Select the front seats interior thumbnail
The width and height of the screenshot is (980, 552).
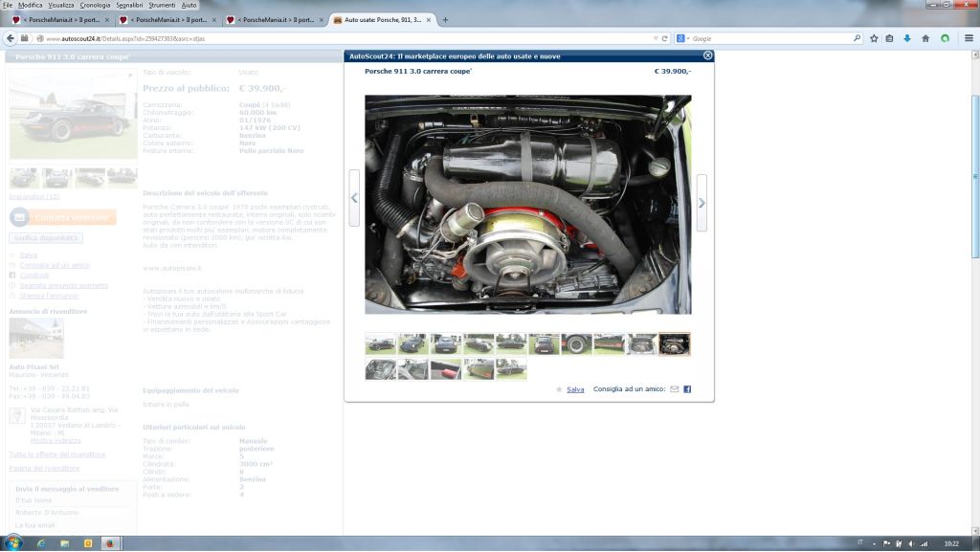(x=381, y=368)
